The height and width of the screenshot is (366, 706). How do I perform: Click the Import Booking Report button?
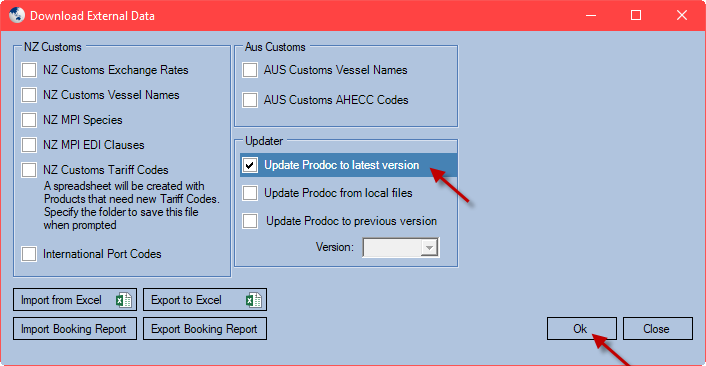coord(75,329)
